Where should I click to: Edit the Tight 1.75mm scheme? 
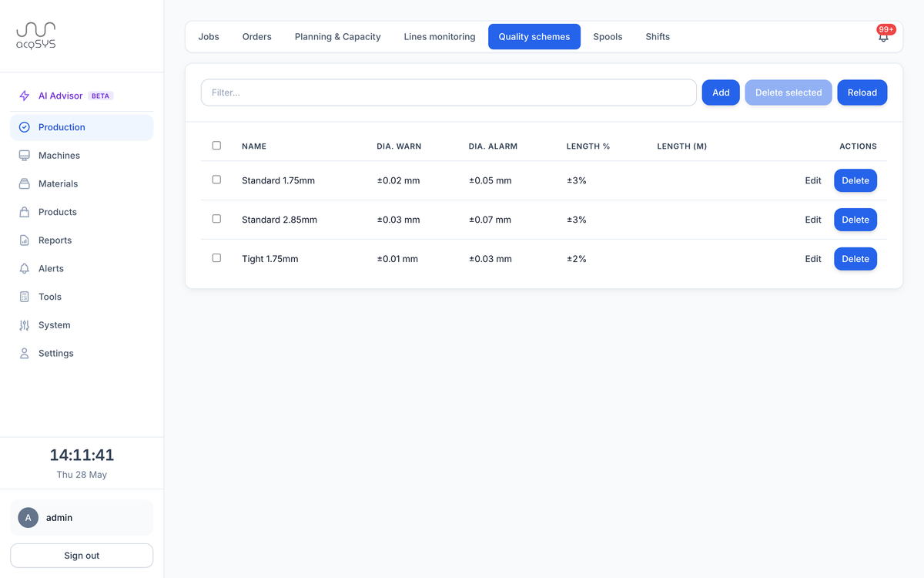click(x=813, y=259)
